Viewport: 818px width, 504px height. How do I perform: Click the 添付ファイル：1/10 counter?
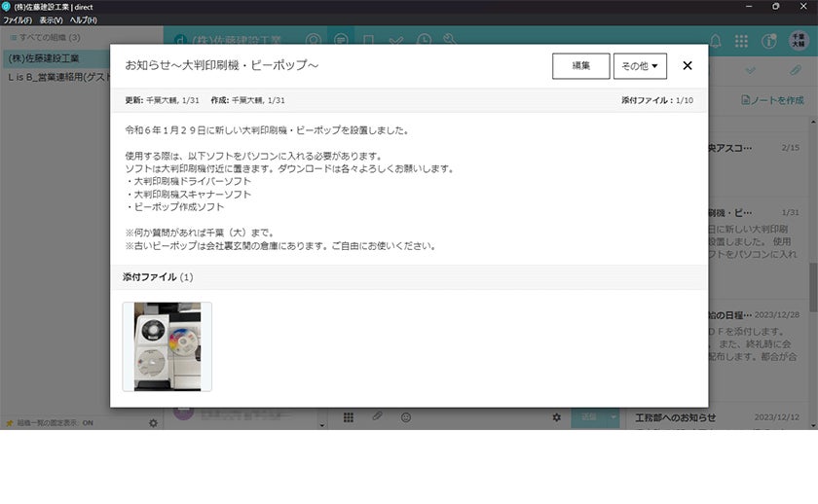coord(657,100)
